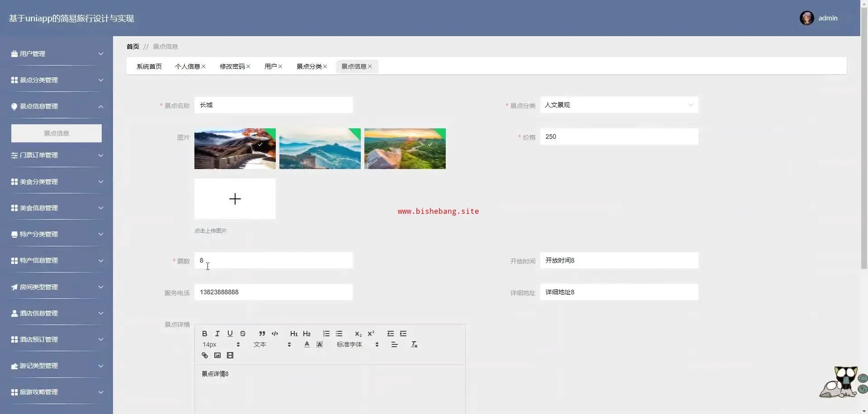Viewport: 868px width, 414px height.
Task: Pick a text color in editor
Action: pyautogui.click(x=307, y=344)
